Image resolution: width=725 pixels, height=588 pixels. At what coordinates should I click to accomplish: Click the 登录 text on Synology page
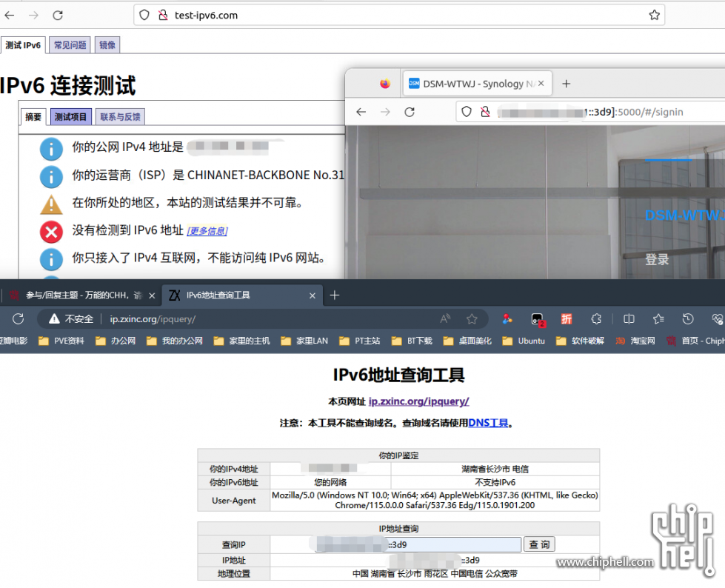click(657, 259)
